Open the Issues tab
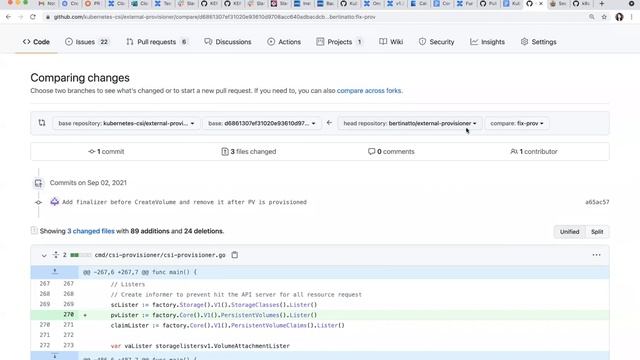The width and height of the screenshot is (640, 360). click(87, 42)
